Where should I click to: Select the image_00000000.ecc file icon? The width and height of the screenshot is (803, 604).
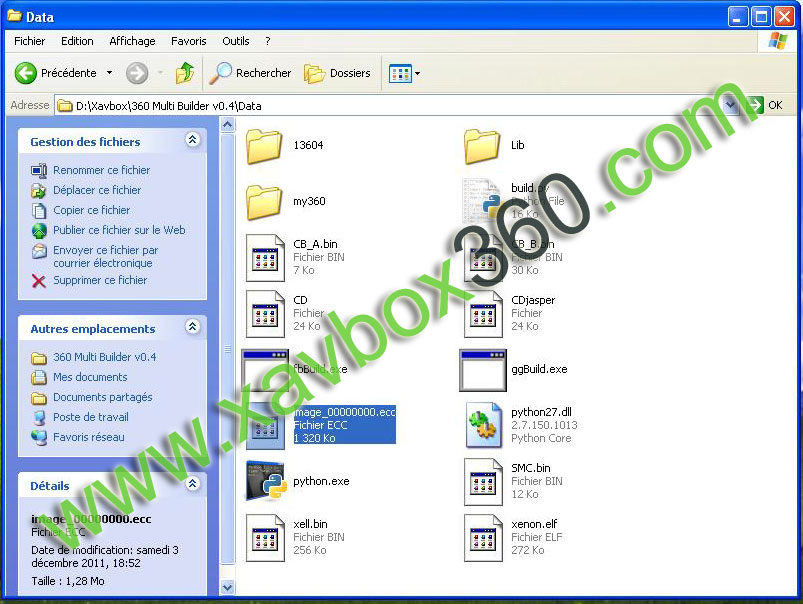(265, 426)
